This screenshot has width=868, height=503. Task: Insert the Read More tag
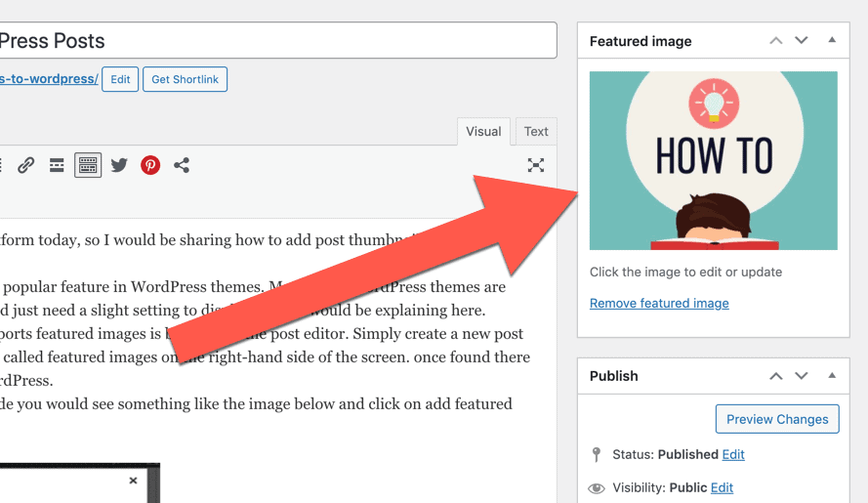click(x=57, y=165)
